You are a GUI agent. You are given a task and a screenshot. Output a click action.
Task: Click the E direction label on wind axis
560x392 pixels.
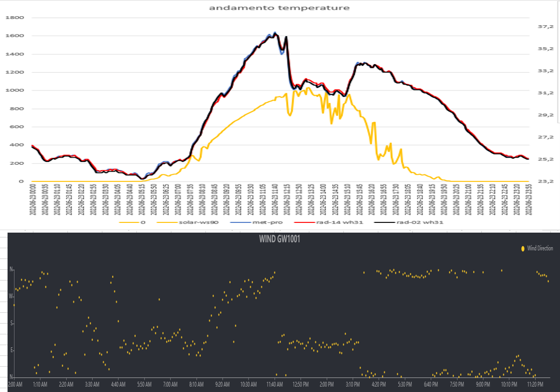click(x=11, y=350)
